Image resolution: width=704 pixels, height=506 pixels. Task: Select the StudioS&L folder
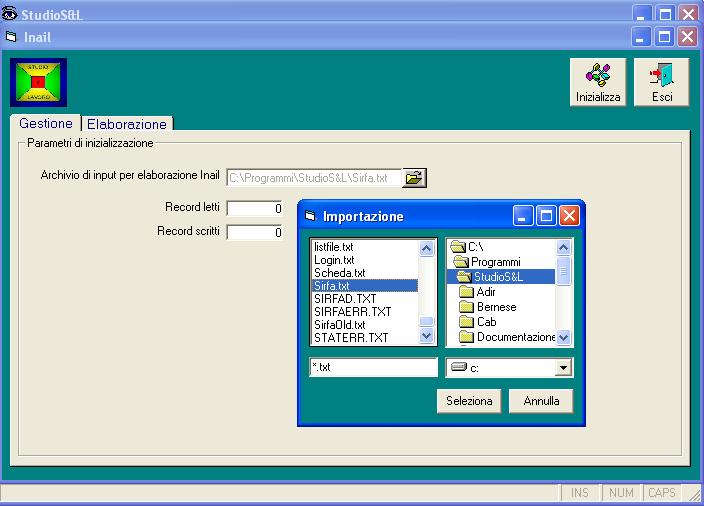click(501, 277)
